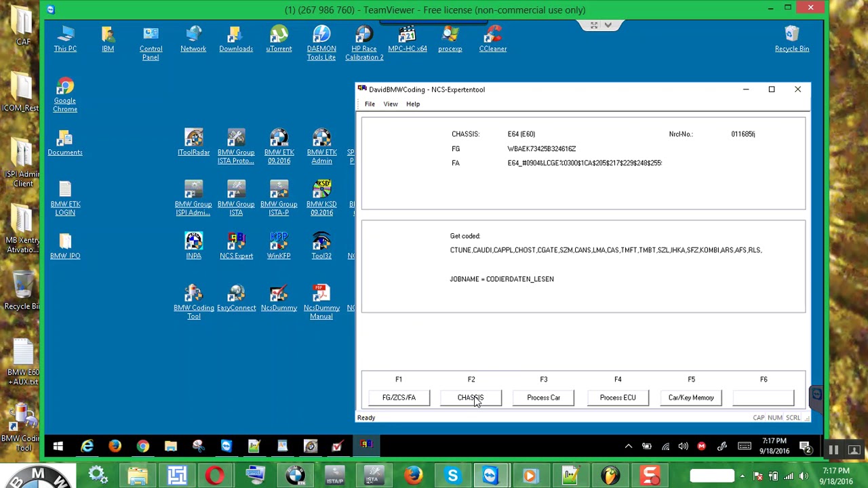Screen dimensions: 868x488
Task: Open remote Windows Start button
Action: point(58,446)
